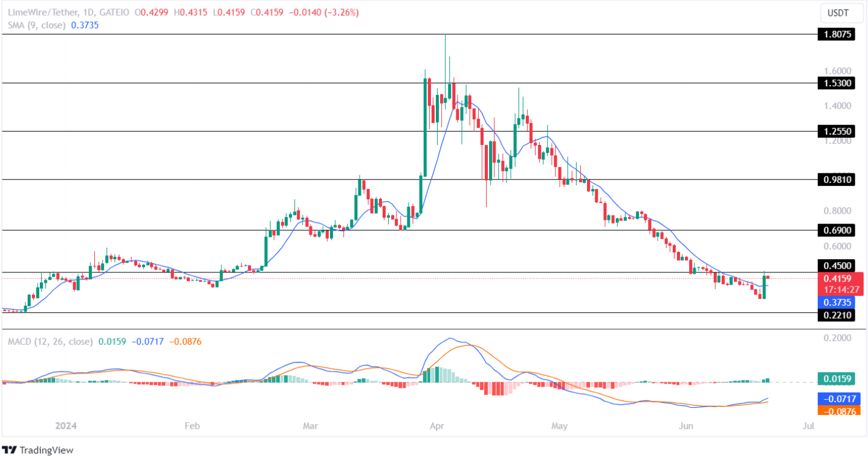Click the Mar label on time axis
Screen dimensions: 868x456
pyautogui.click(x=309, y=426)
